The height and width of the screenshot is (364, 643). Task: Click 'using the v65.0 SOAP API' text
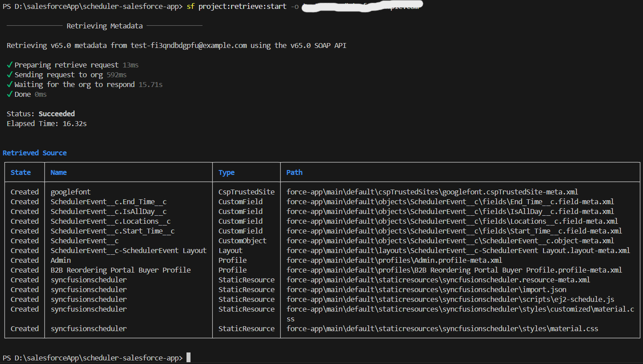(298, 45)
